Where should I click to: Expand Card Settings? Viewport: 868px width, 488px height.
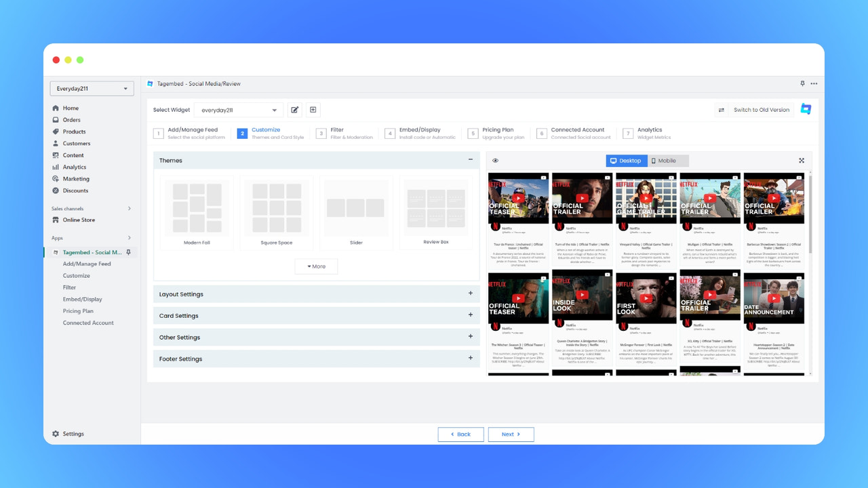pos(317,316)
